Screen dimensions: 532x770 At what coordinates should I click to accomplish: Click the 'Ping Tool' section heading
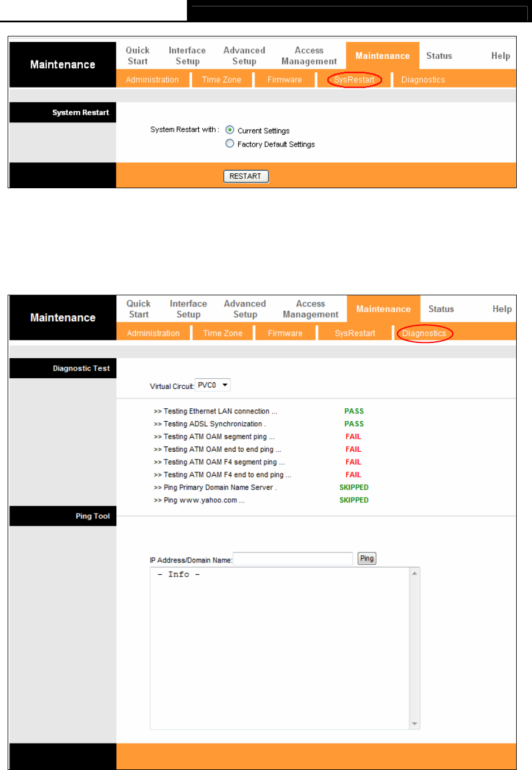[x=94, y=516]
